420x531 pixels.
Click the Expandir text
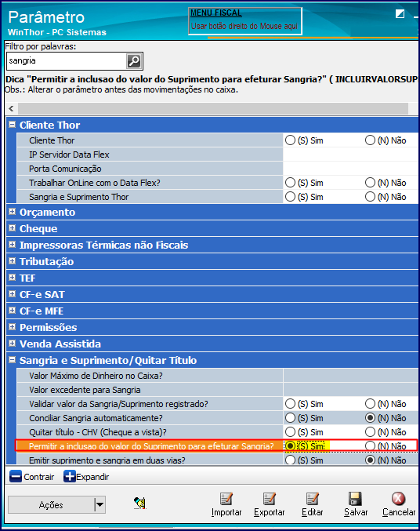point(92,477)
